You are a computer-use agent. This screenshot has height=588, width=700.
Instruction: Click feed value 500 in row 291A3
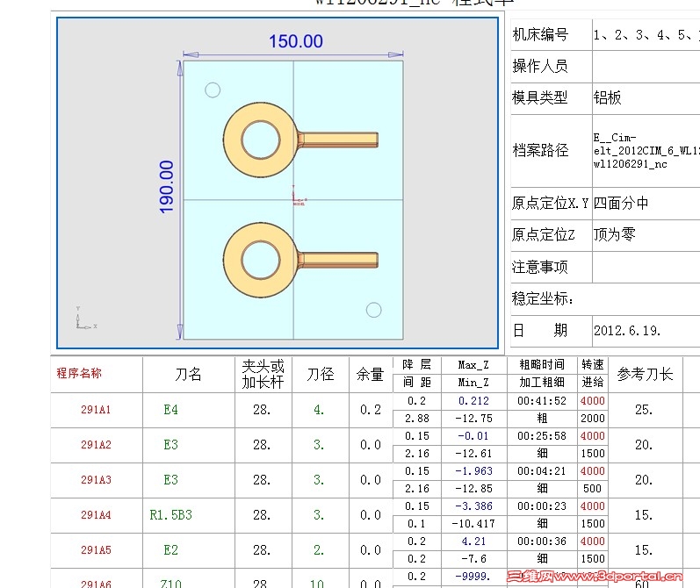(593, 489)
